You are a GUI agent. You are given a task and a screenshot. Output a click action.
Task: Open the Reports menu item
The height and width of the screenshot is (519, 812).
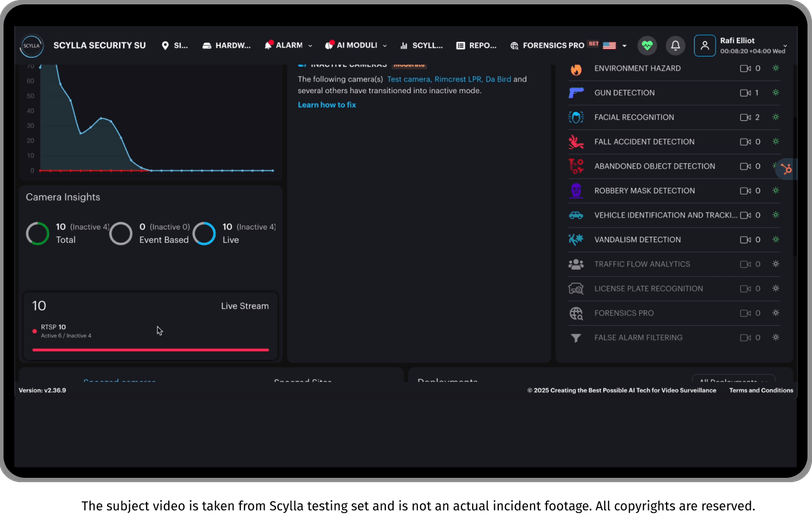click(476, 46)
